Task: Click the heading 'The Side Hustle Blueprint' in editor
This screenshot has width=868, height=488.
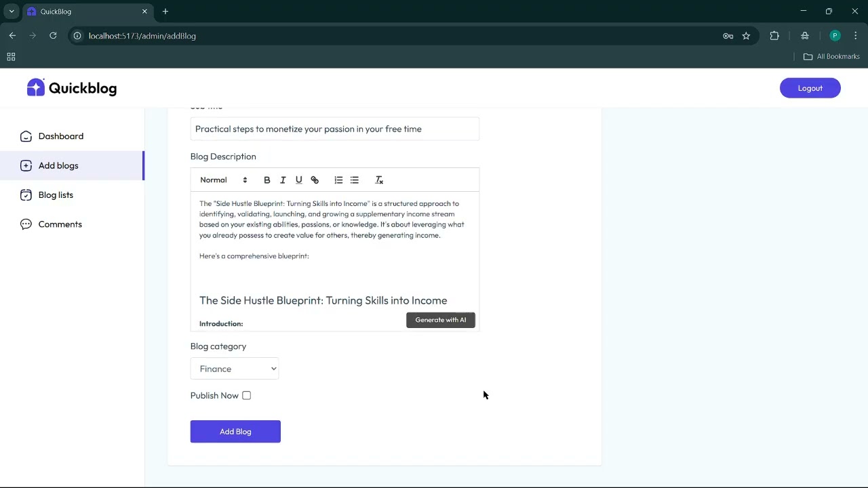Action: coord(323,300)
